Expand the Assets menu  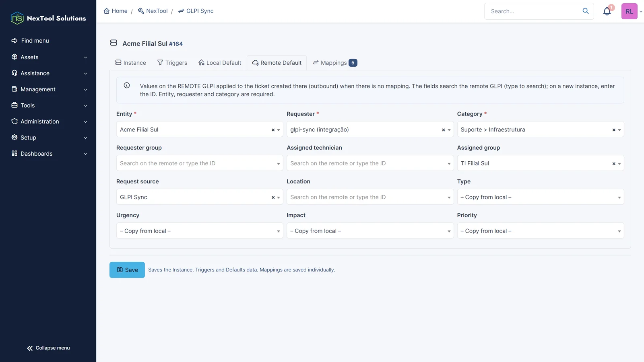pos(48,57)
